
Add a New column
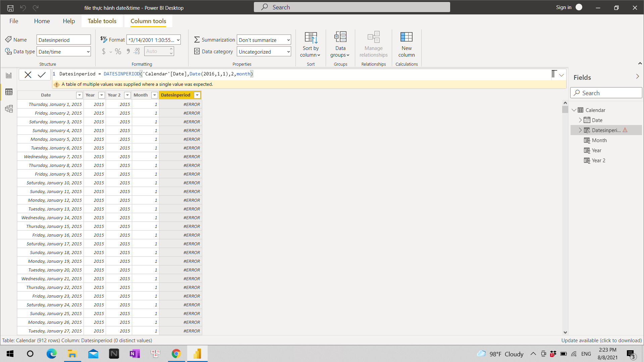(x=407, y=45)
